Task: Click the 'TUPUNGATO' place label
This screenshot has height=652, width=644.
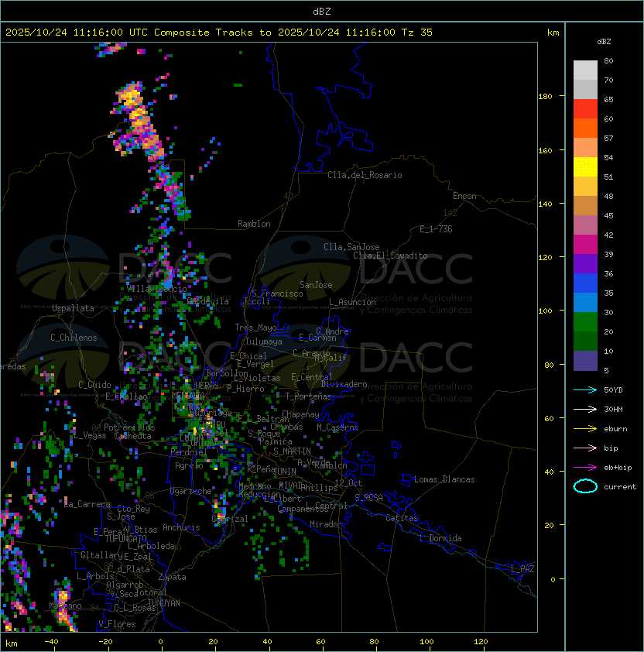Action: click(x=125, y=538)
